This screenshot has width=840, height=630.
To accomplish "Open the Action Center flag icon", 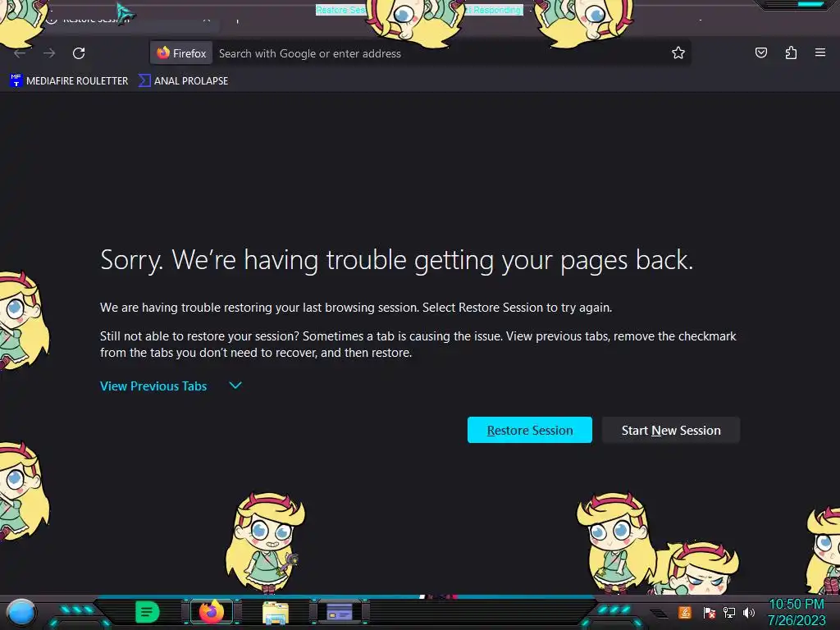I will (710, 612).
